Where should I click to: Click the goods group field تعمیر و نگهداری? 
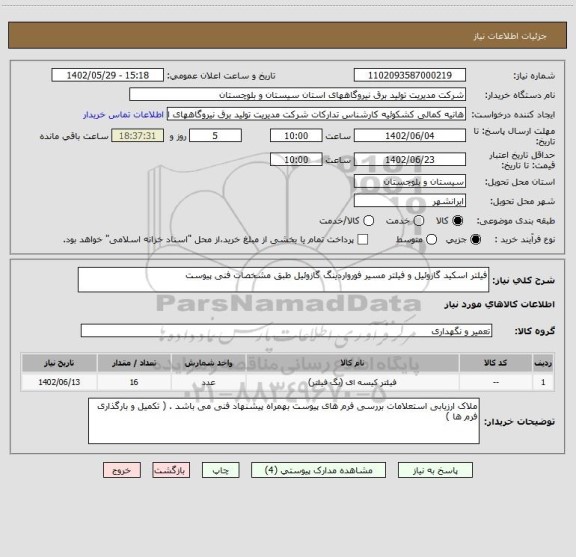(x=287, y=331)
